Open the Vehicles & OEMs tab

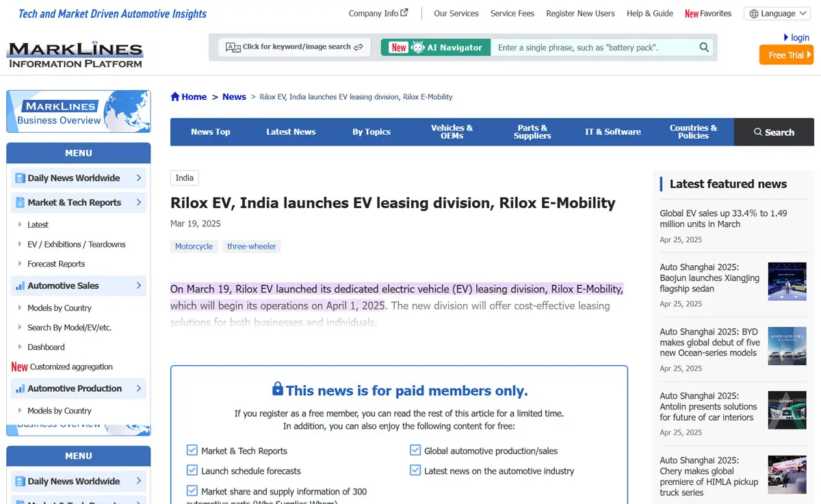pos(452,132)
